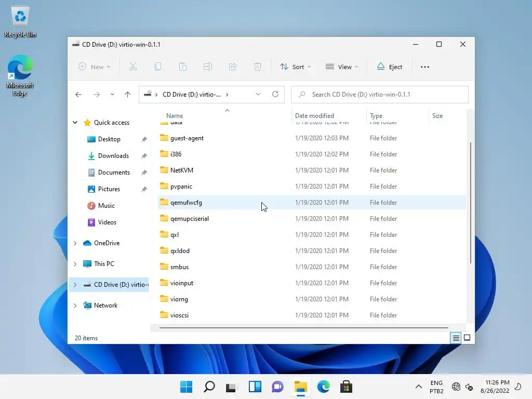Expand the This PC tree node

pyautogui.click(x=75, y=264)
